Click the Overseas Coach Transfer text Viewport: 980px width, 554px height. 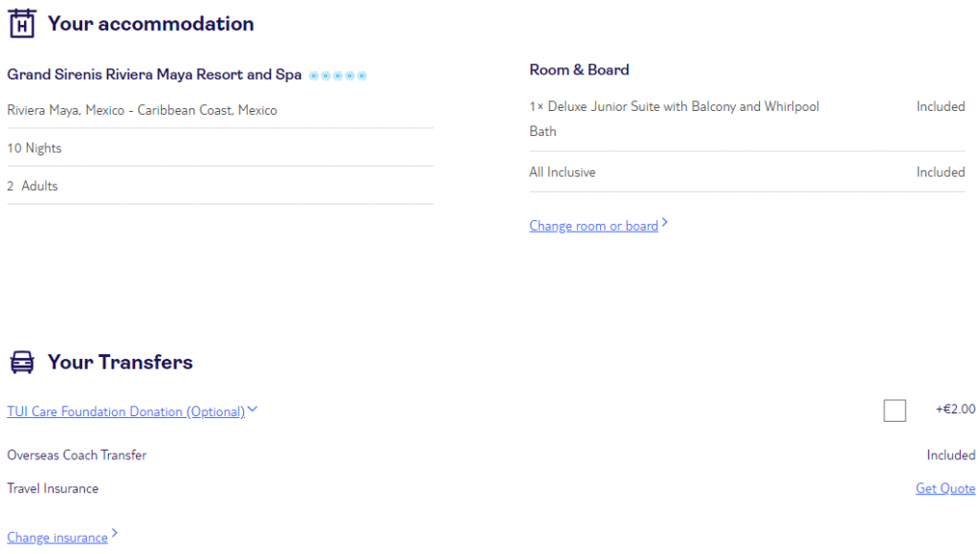tap(77, 455)
